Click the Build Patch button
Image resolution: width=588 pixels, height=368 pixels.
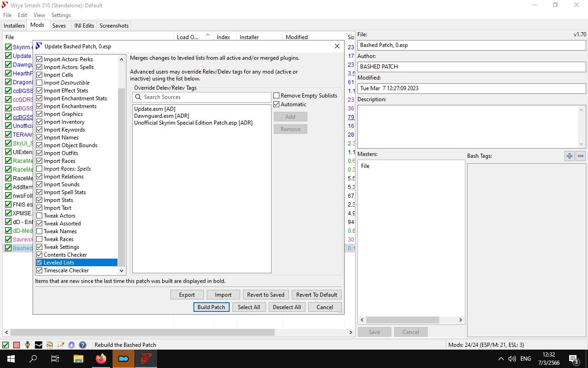coord(211,307)
